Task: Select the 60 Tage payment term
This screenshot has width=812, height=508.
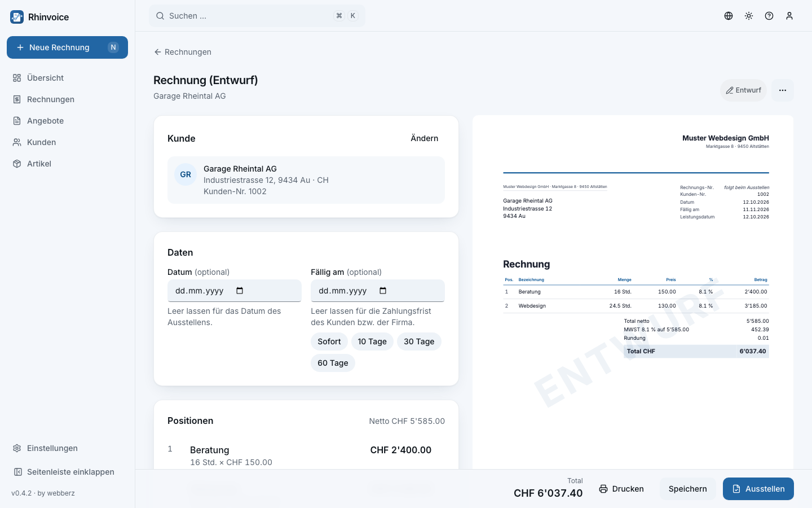Action: pyautogui.click(x=333, y=363)
